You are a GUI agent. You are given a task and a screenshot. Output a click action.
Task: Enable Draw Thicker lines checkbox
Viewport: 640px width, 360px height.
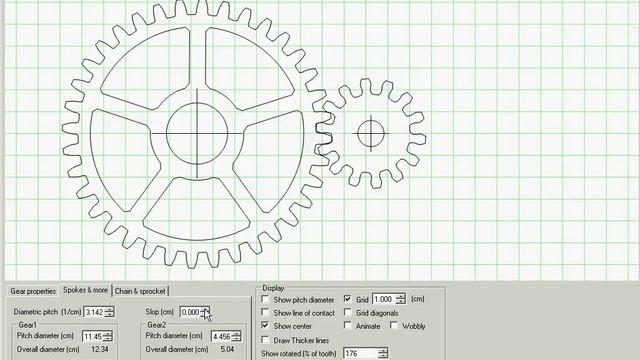(265, 340)
